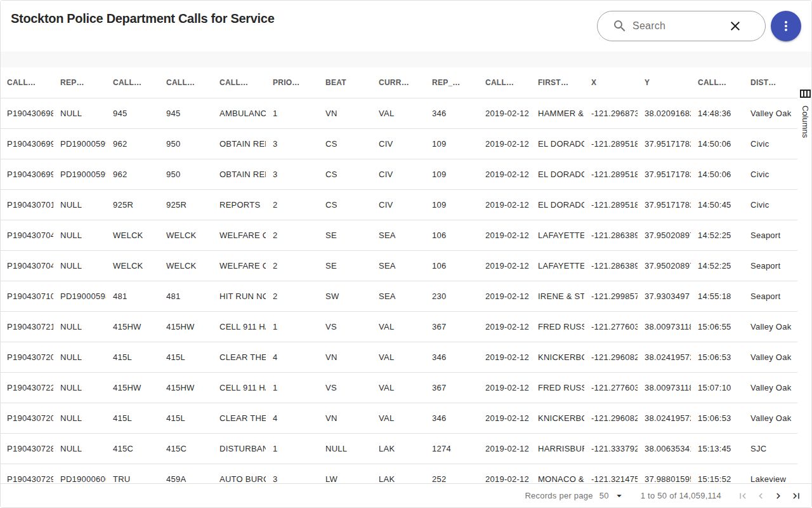This screenshot has height=508, width=812.
Task: Select the HIT RUN NC cell
Action: click(242, 297)
